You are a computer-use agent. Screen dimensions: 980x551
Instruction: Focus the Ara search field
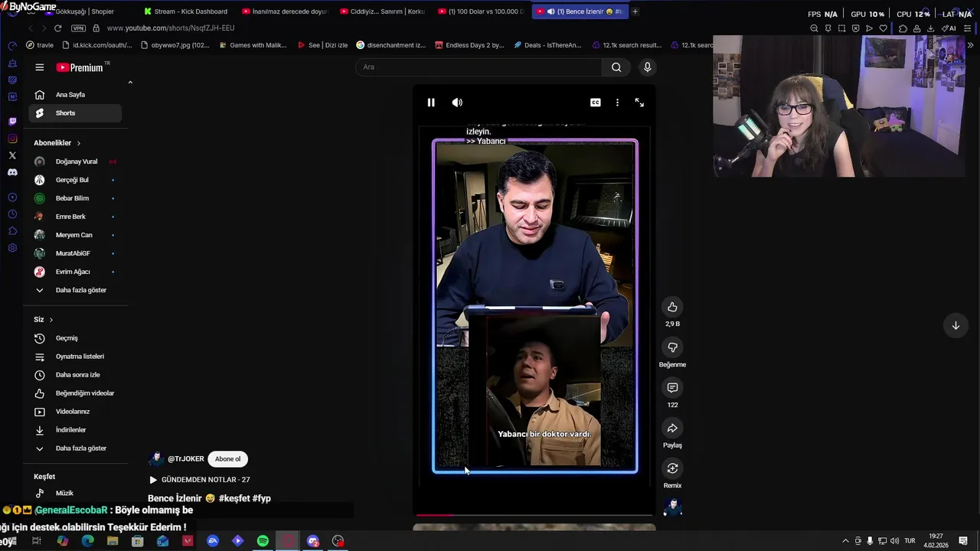click(479, 67)
